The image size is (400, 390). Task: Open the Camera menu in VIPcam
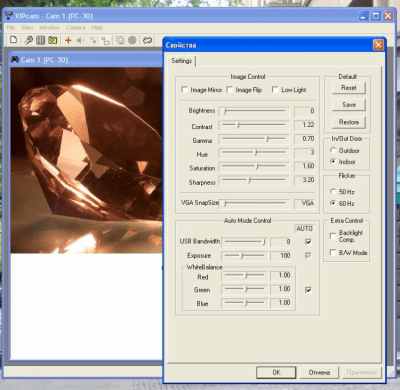[76, 28]
